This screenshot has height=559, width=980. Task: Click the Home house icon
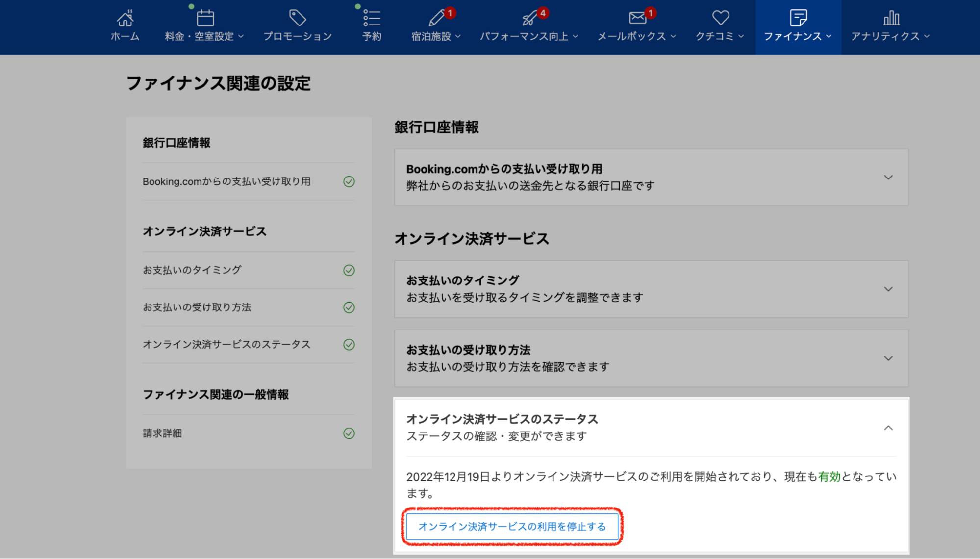point(125,19)
